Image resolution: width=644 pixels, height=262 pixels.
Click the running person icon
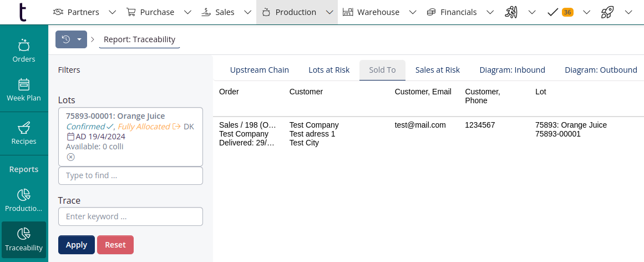(x=511, y=12)
